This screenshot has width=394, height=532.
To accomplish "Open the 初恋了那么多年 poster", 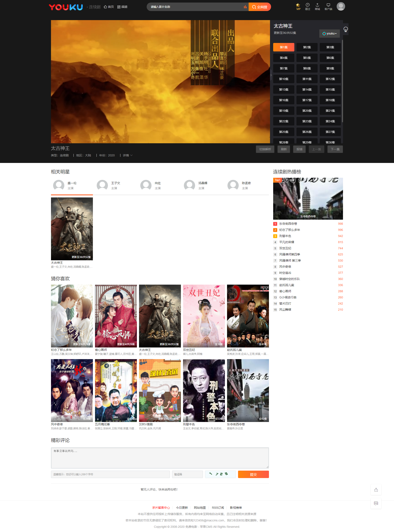I will [72, 316].
